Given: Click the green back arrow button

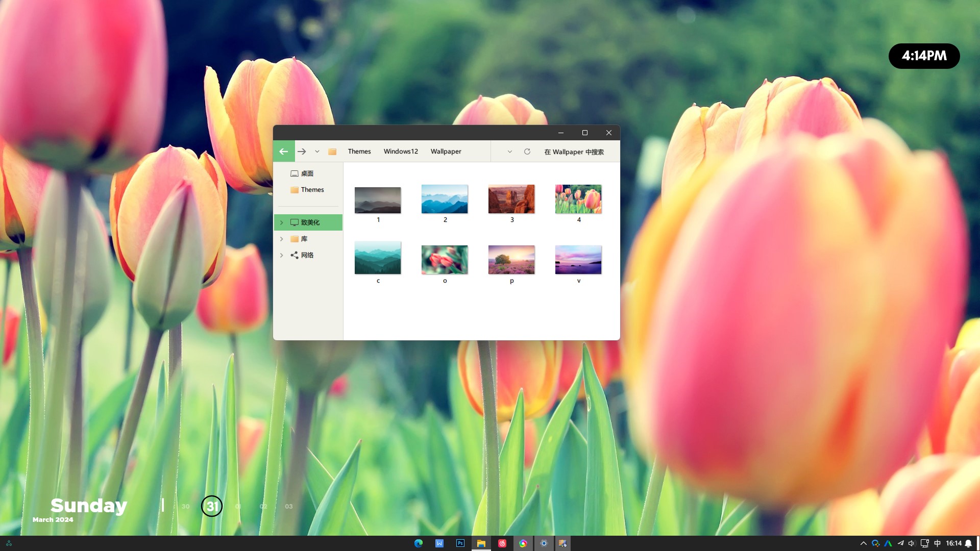Looking at the screenshot, I should [284, 152].
